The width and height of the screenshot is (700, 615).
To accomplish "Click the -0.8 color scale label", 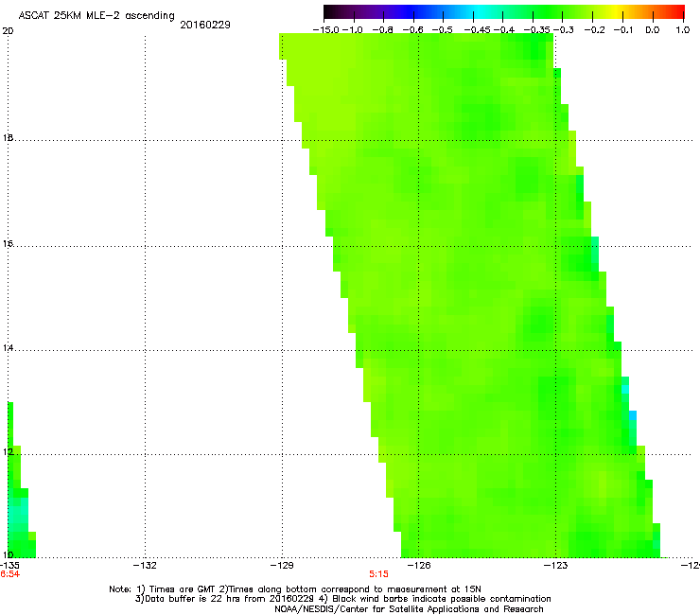I will [382, 30].
